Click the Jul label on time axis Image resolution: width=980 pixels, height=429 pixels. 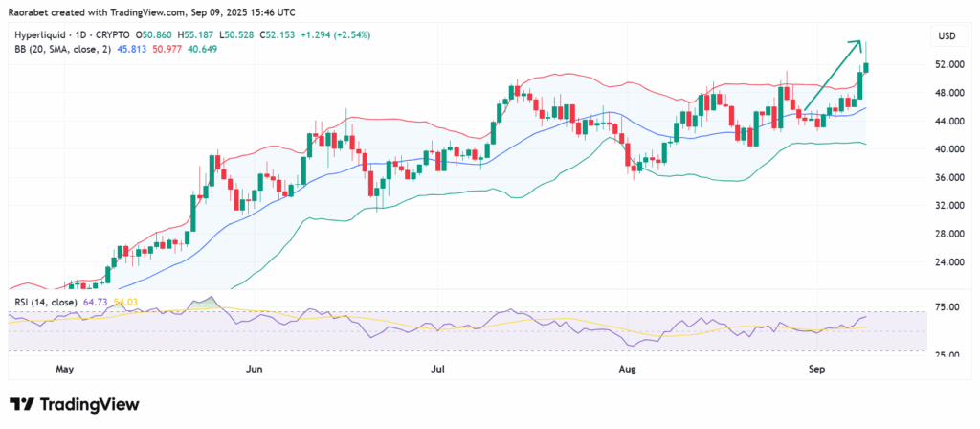[x=438, y=368]
